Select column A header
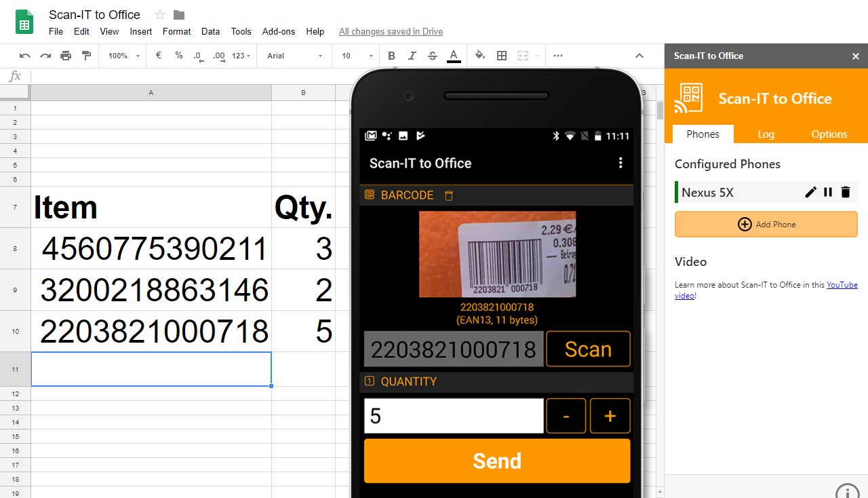Screen dimensions: 868x498 [x=151, y=92]
